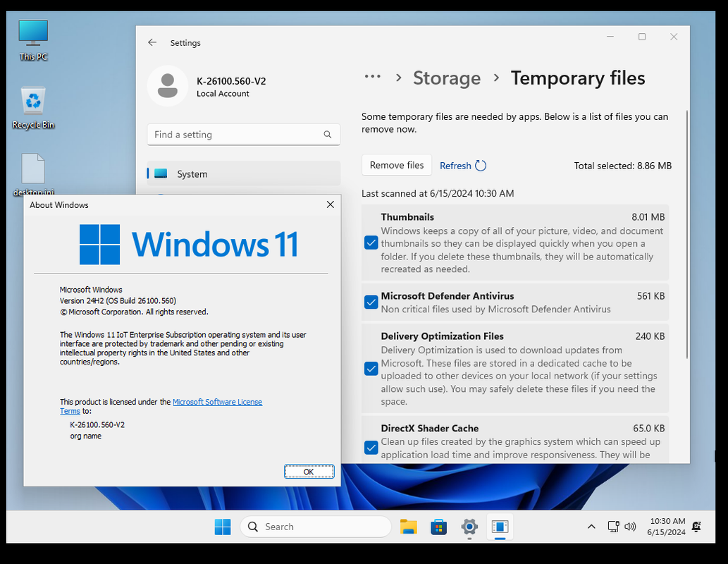Refresh the temporary files scan

click(x=462, y=166)
